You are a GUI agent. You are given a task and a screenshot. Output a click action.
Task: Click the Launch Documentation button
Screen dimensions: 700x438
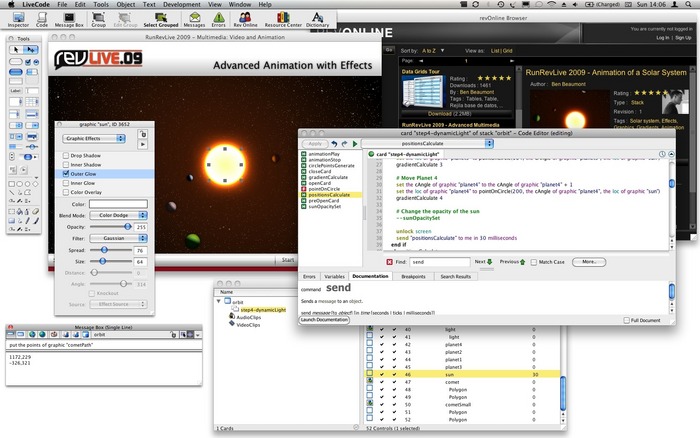(325, 319)
